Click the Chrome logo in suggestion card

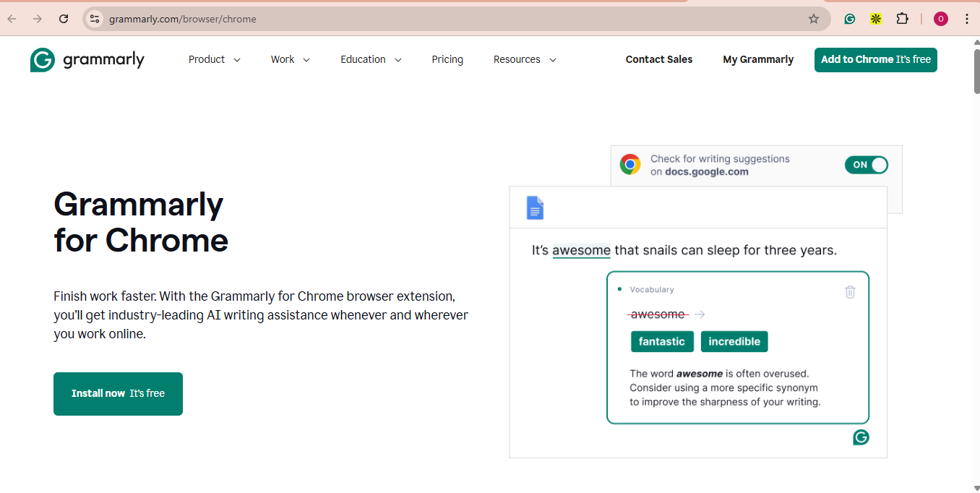[630, 165]
